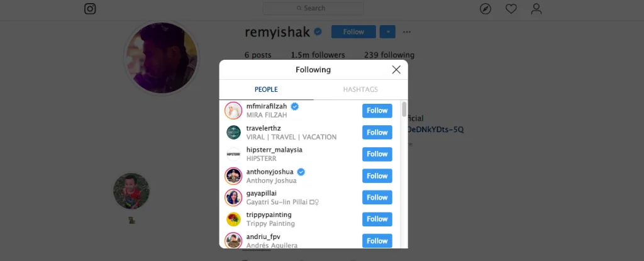Open gayapillai's profile picture

click(233, 197)
